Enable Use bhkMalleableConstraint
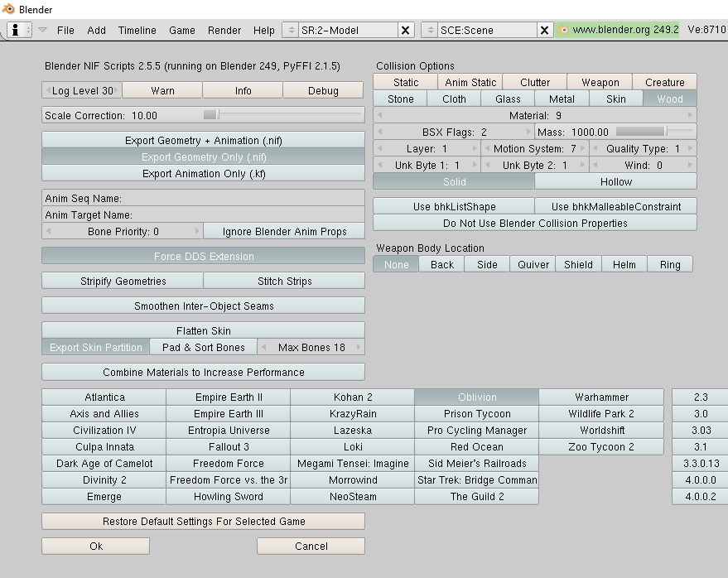Screen dimensions: 728x578 pyautogui.click(x=615, y=206)
